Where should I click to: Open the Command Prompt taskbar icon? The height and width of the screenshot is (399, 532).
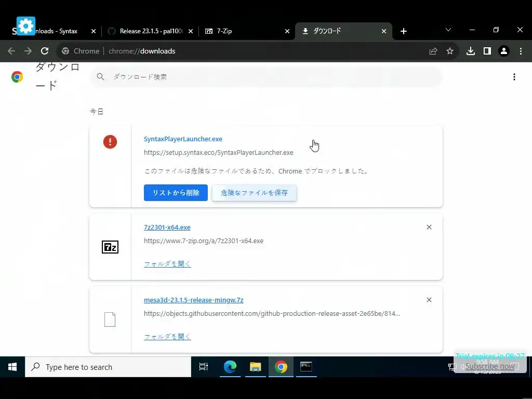point(306,367)
